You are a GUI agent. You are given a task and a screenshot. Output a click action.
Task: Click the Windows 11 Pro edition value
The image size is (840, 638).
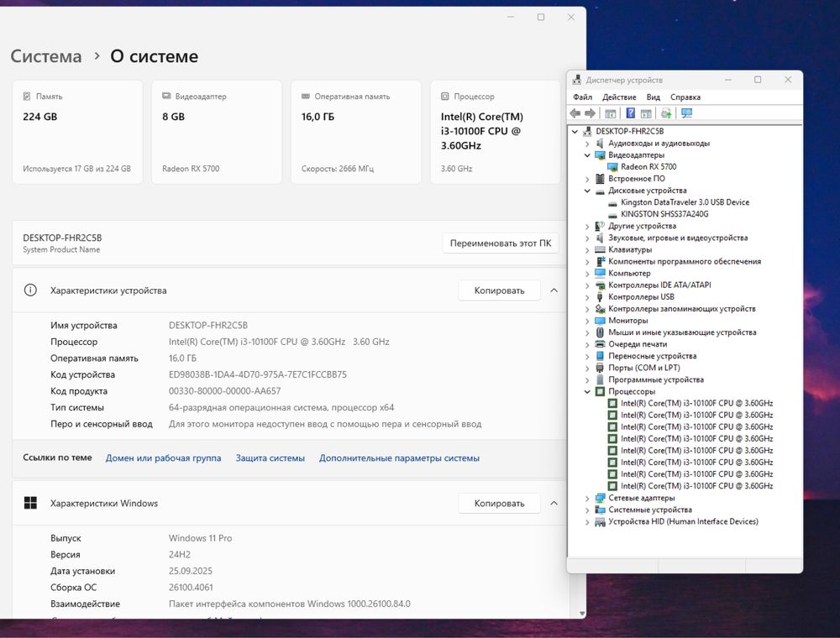(x=201, y=538)
